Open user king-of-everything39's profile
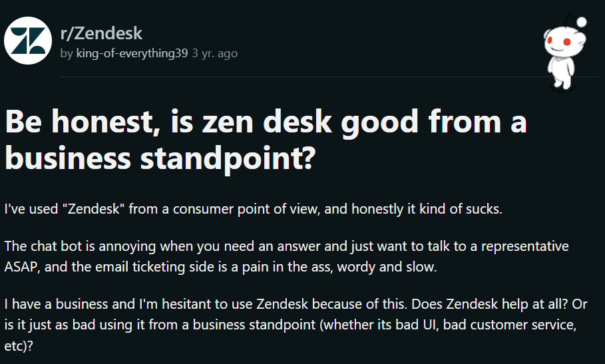The width and height of the screenshot is (605, 364). 132,53
